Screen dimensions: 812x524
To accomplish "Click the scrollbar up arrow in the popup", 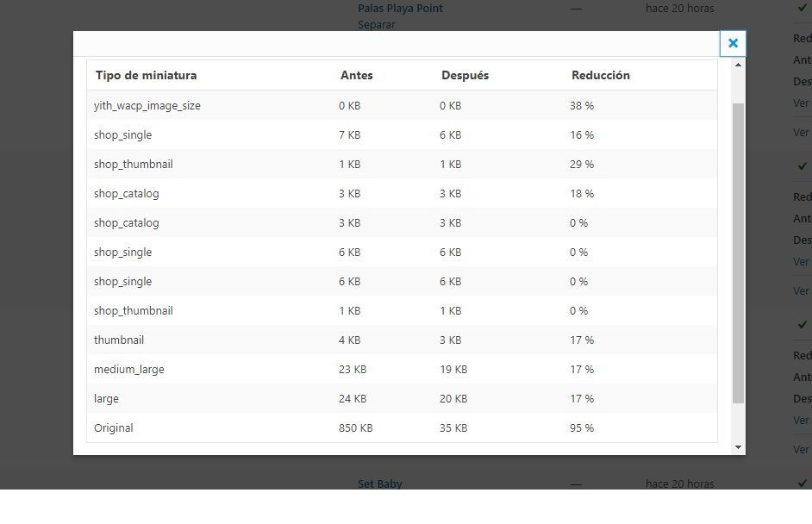I will (738, 65).
